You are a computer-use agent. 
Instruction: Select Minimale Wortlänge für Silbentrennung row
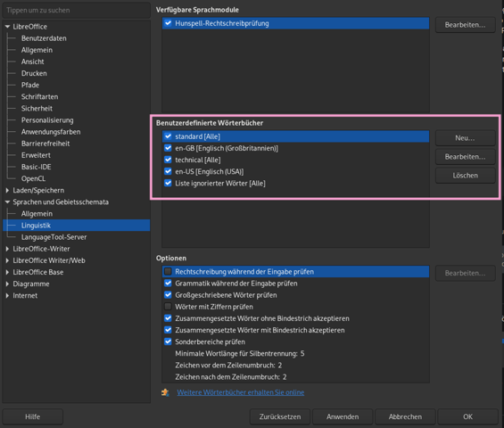click(x=295, y=353)
